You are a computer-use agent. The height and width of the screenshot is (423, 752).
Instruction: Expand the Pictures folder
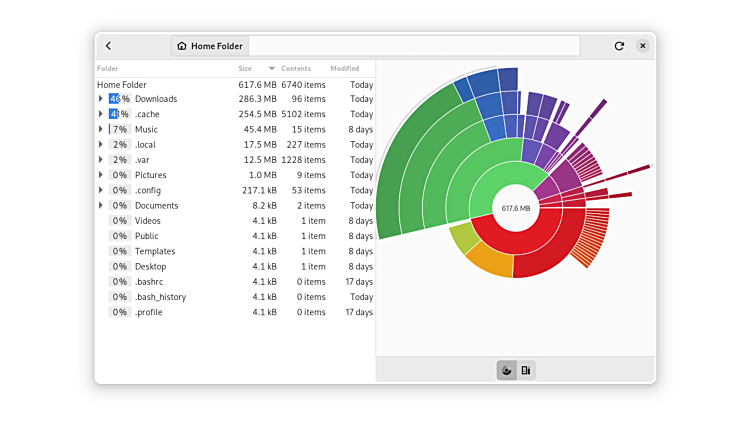coord(101,175)
